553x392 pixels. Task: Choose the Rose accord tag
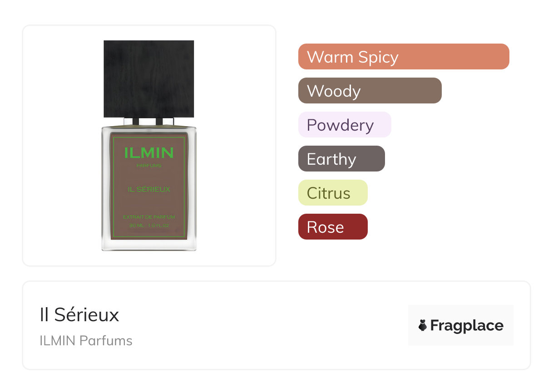click(332, 227)
